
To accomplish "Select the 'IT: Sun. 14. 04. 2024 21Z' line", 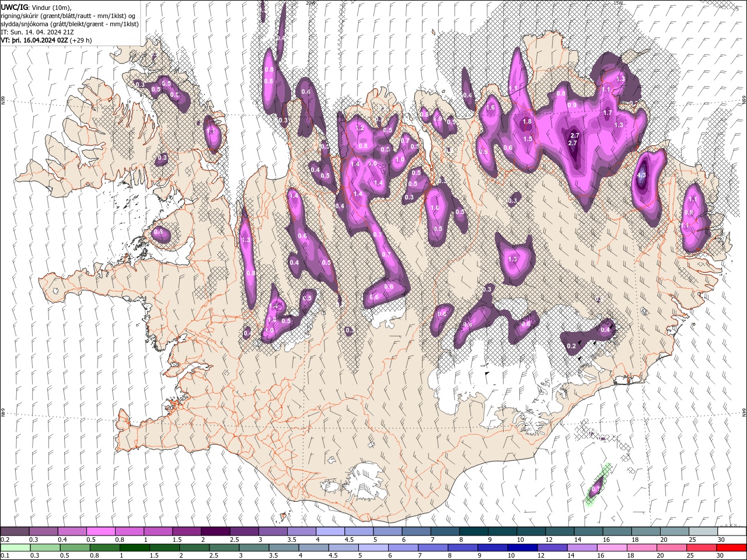I will (x=37, y=32).
